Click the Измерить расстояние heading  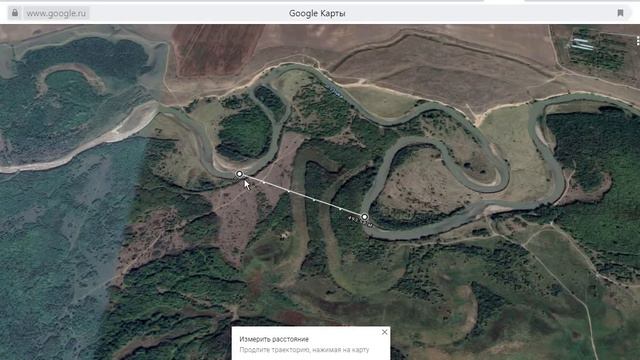(274, 339)
